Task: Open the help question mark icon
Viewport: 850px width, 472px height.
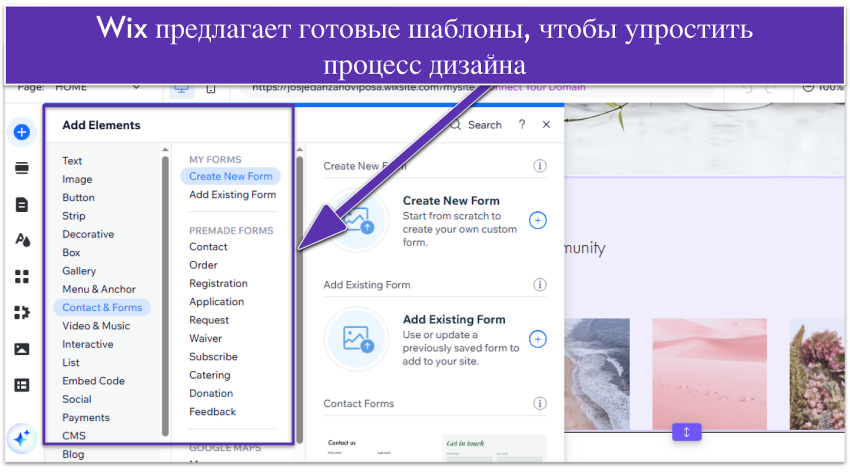Action: pyautogui.click(x=521, y=125)
